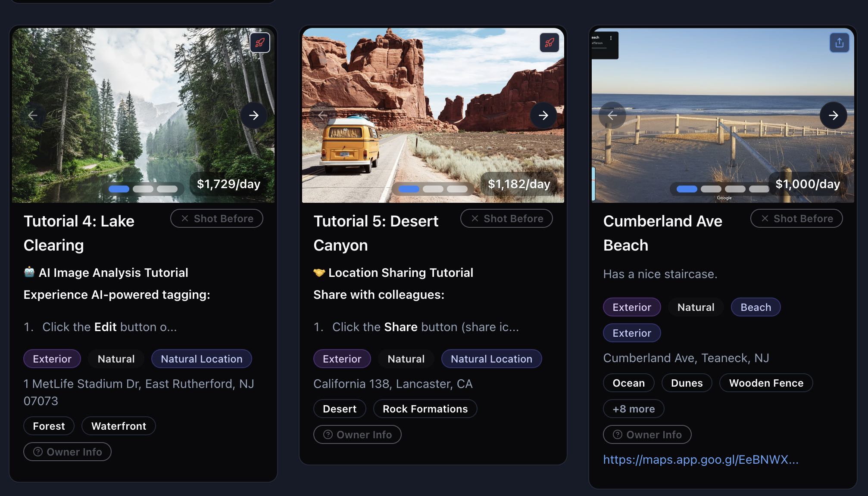868x496 pixels.
Task: Toggle Shot Before on Cumberland Ave Beach card
Action: point(796,218)
